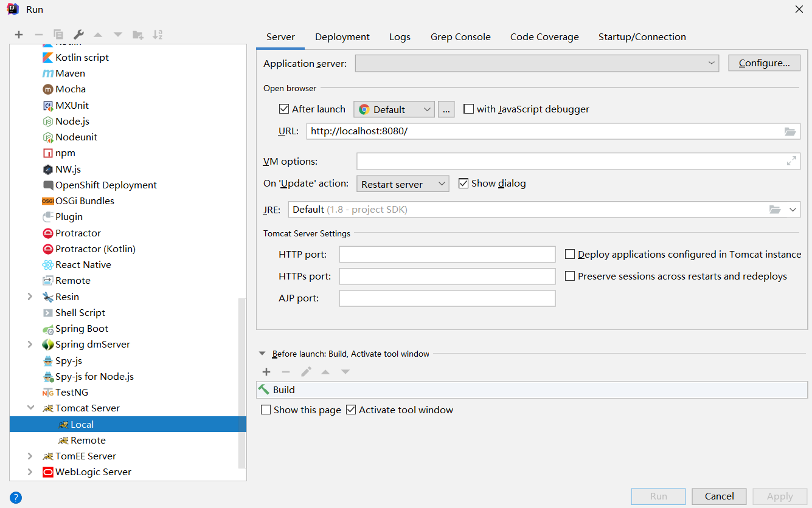
Task: Enable Show this page checkbox
Action: (x=266, y=410)
